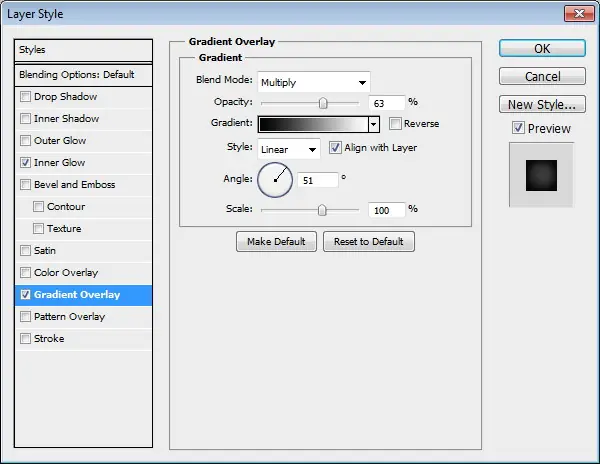Expand the Style Linear dropdown

(x=289, y=149)
